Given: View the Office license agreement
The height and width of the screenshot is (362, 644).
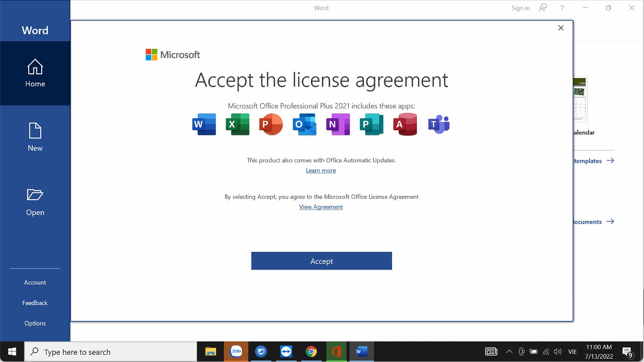Looking at the screenshot, I should [x=321, y=206].
